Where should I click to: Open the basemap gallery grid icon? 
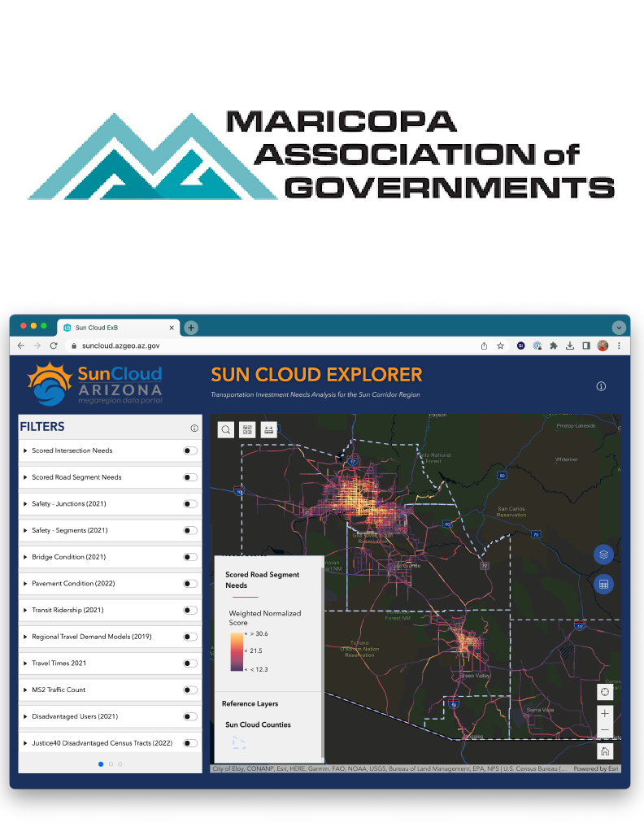[x=247, y=430]
